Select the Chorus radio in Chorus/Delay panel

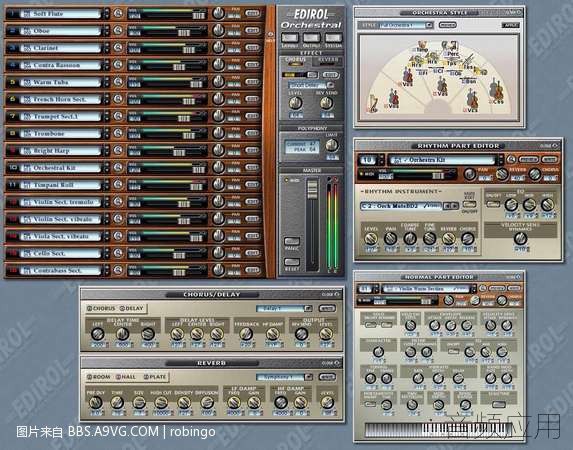(x=101, y=309)
